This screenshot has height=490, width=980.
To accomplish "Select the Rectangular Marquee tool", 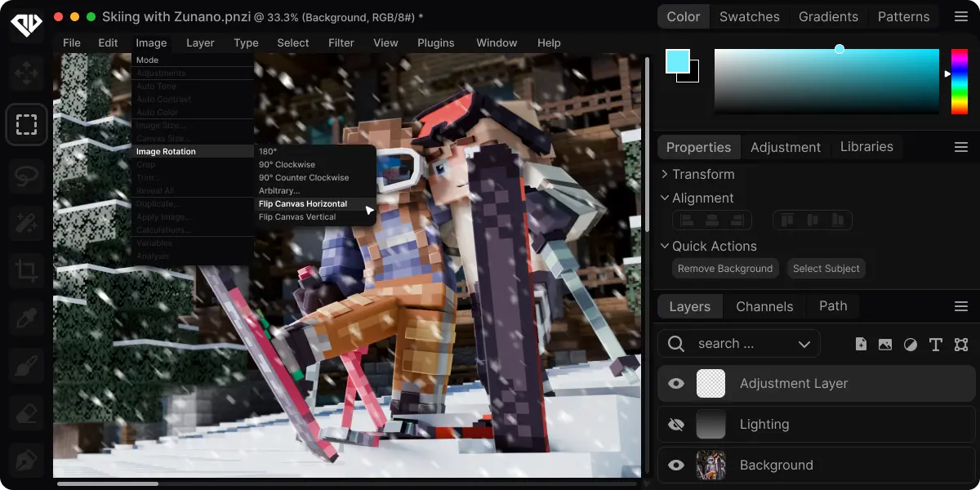I will 26,125.
